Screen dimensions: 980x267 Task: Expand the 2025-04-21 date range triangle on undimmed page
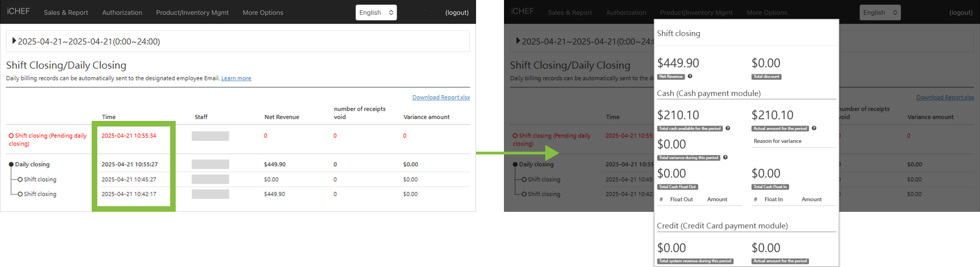pyautogui.click(x=14, y=41)
